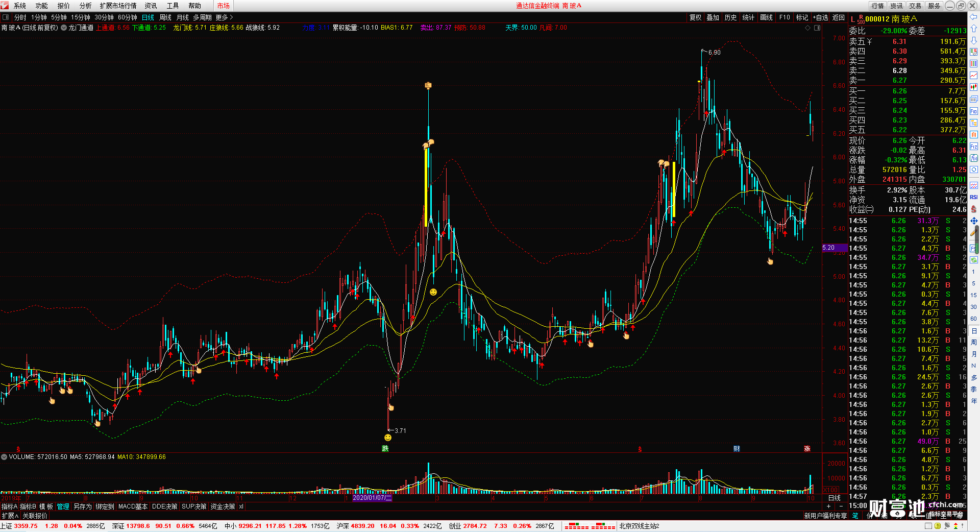
Task: Click the purple 2020/01/07 date marker
Action: [x=372, y=497]
